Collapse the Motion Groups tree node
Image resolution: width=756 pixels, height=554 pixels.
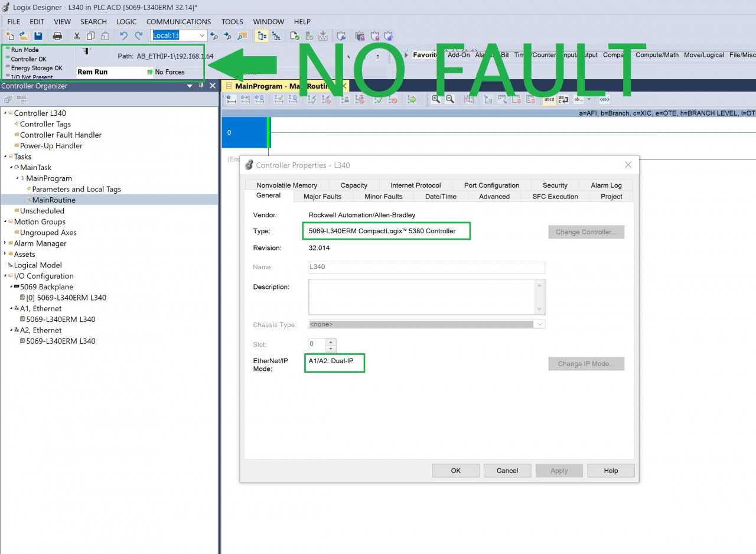point(5,221)
